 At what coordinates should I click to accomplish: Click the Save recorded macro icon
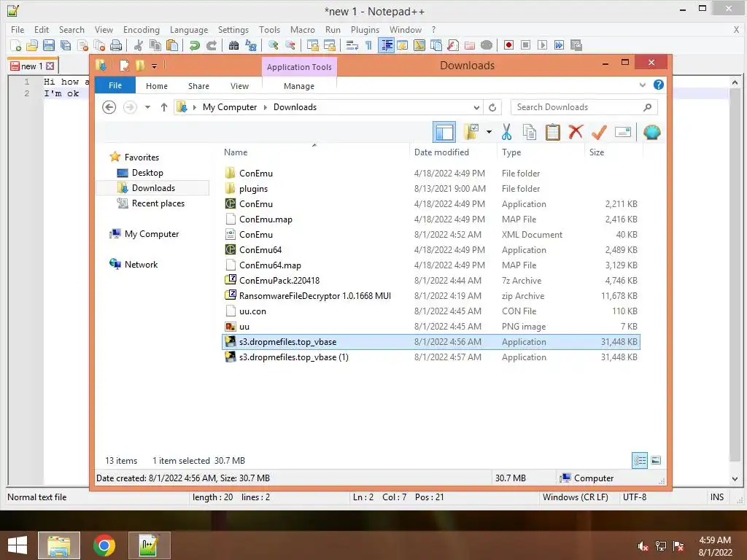coord(576,45)
